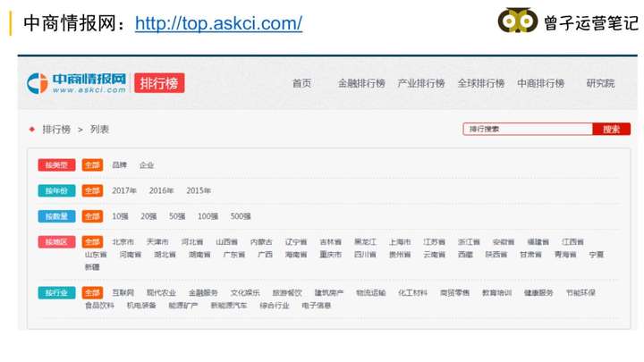Filter rankings by 2015年
This screenshot has width=644, height=362.
point(199,190)
